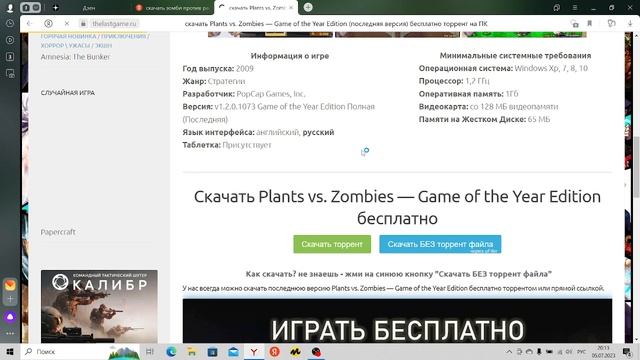This screenshot has width=640, height=360.
Task: Open the ГОРЯЧАЯ НОВИНКА category link
Action: [69, 36]
